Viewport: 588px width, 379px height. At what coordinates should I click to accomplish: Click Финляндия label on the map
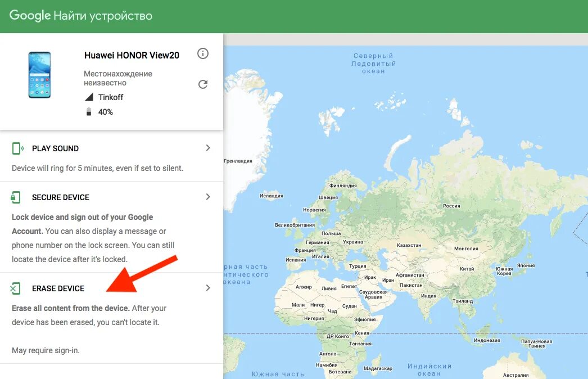pos(343,186)
